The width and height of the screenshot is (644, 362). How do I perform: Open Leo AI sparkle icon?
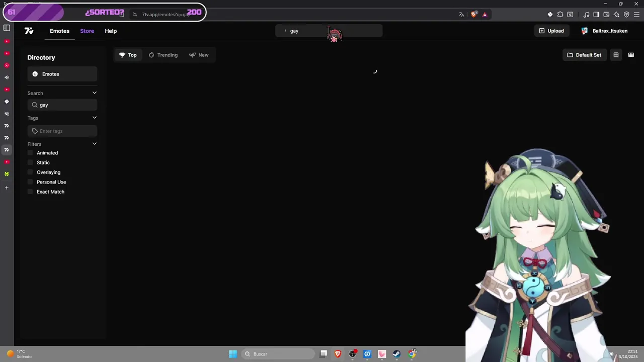616,15
